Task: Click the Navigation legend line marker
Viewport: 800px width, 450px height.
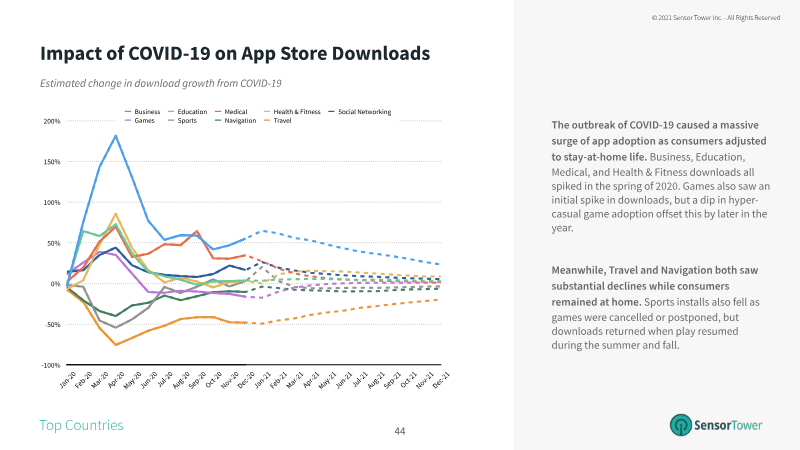Action: (x=218, y=120)
